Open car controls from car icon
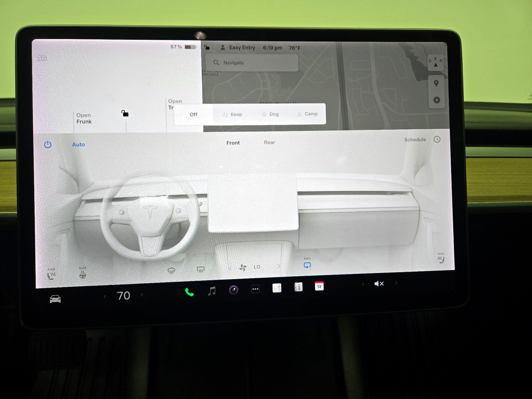The width and height of the screenshot is (532, 399). (x=55, y=299)
